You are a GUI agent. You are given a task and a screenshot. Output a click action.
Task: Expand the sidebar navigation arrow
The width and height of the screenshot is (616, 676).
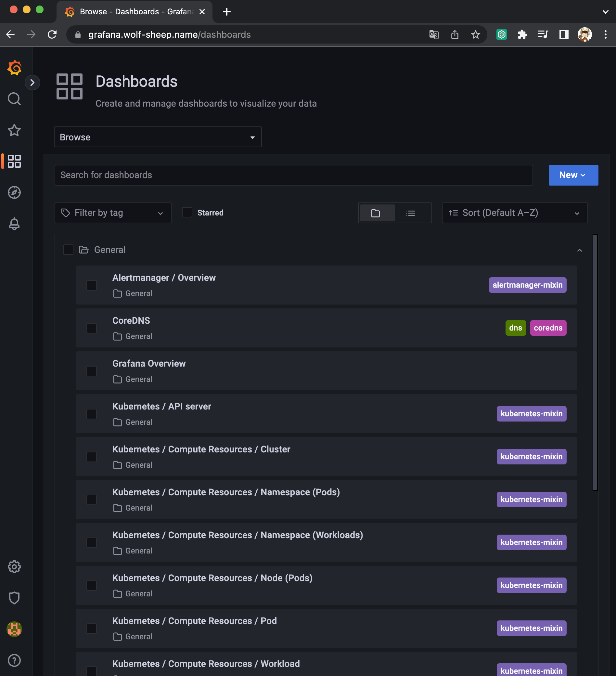point(32,83)
